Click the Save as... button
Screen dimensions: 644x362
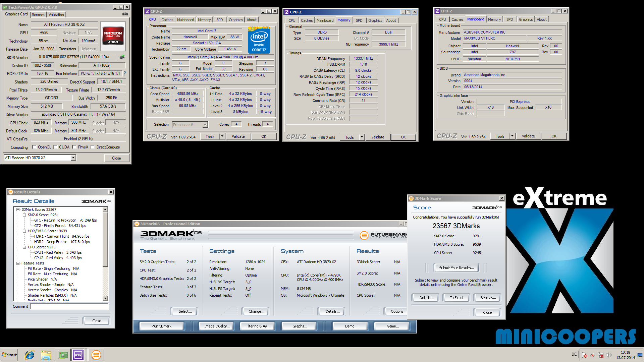point(487,298)
